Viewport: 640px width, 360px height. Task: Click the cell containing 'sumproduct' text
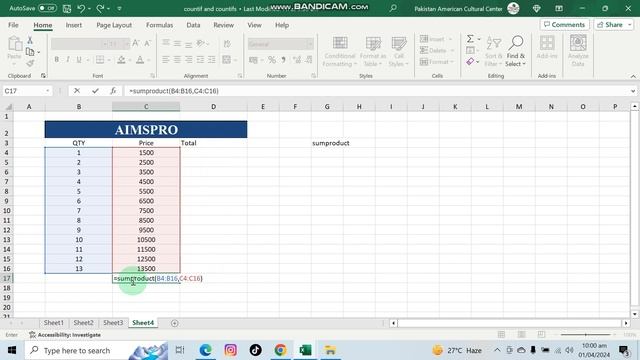331,143
